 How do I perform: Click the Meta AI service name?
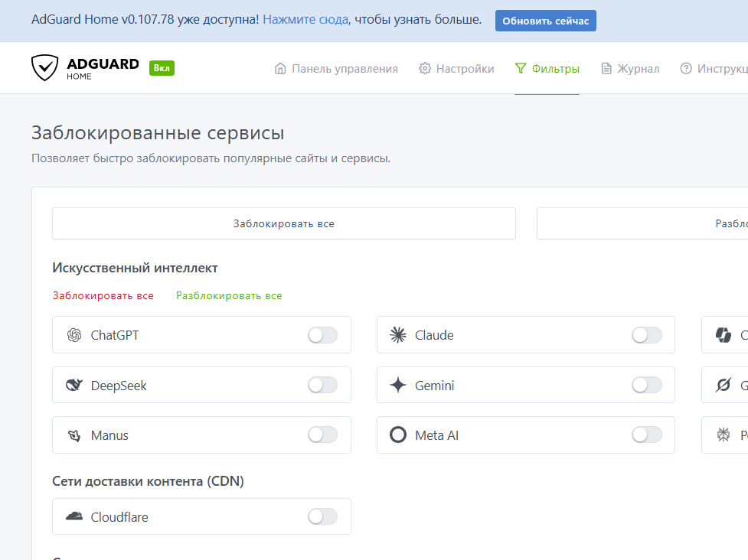tap(437, 435)
